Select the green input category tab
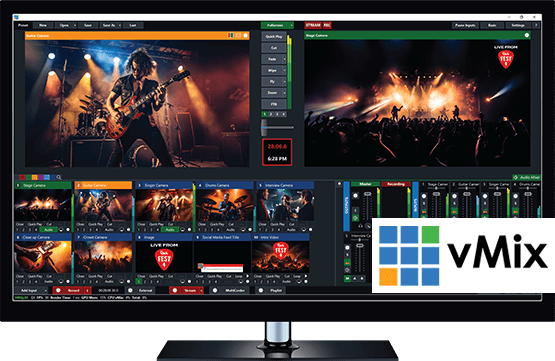Viewport: 555px width, 361px height. coord(29,177)
